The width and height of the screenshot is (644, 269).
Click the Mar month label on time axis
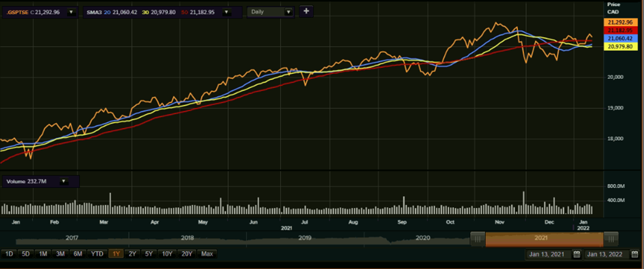click(x=104, y=222)
